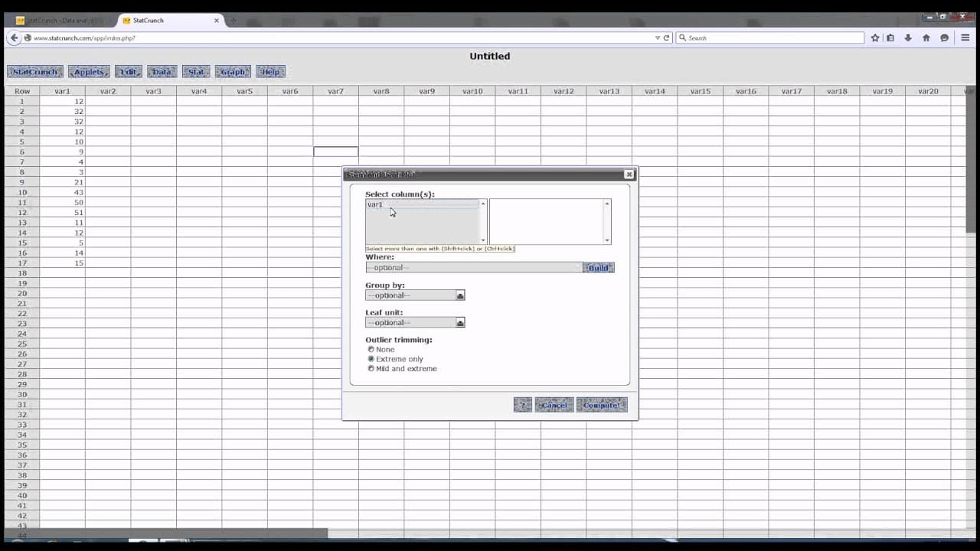Click the var15 column header
Image resolution: width=980 pixels, height=551 pixels.
pos(700,91)
